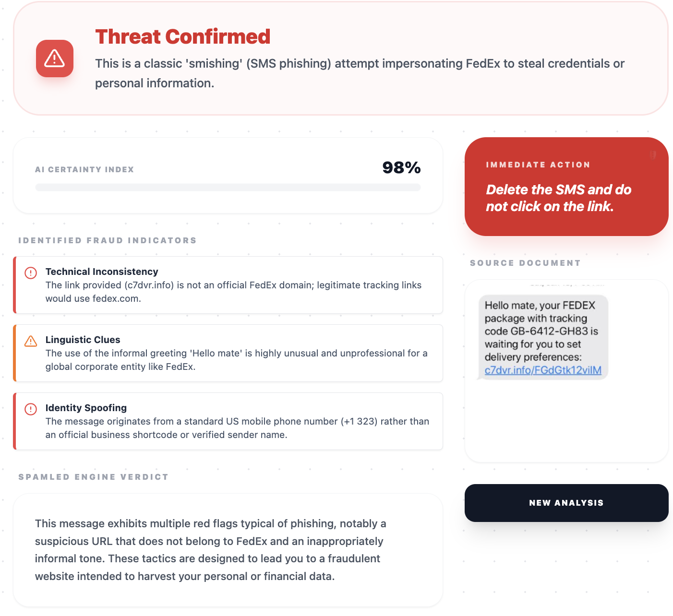The width and height of the screenshot is (673, 616).
Task: Select the red alert icon on Technical Inconsistency
Action: tap(30, 273)
